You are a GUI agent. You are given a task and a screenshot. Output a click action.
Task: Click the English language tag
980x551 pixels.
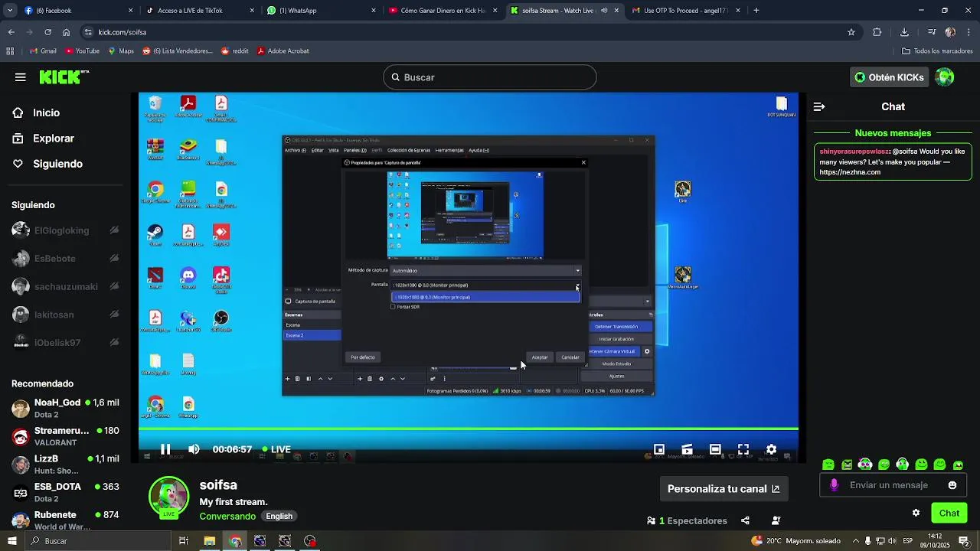(279, 517)
